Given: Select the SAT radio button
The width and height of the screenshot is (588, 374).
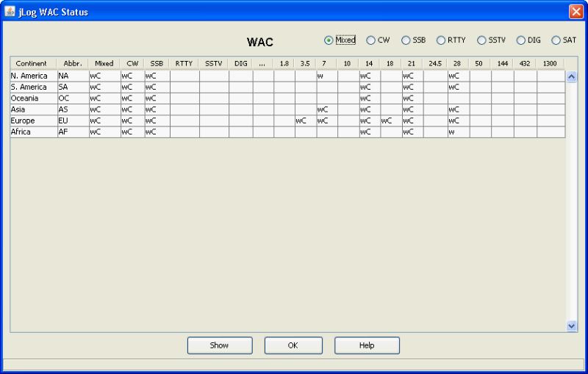Looking at the screenshot, I should tap(556, 40).
